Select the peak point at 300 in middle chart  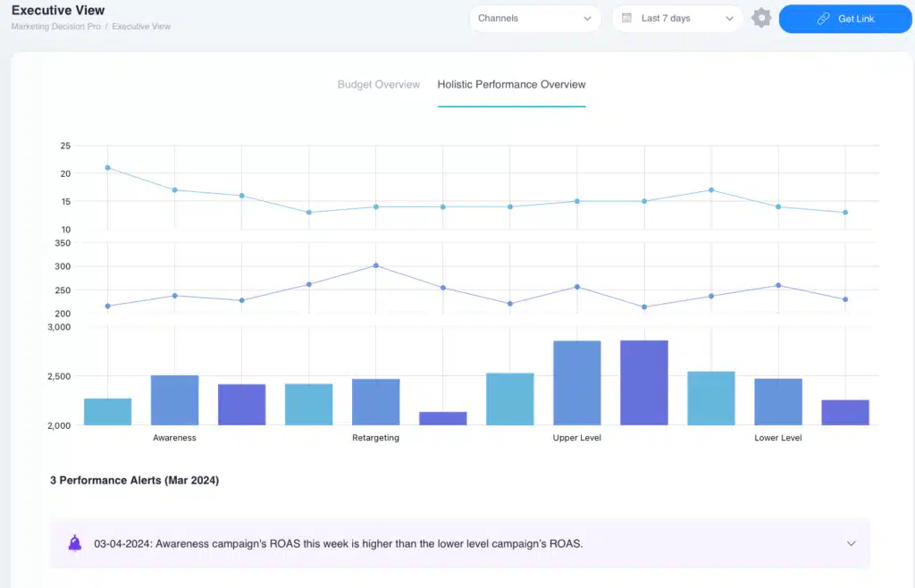(x=375, y=265)
